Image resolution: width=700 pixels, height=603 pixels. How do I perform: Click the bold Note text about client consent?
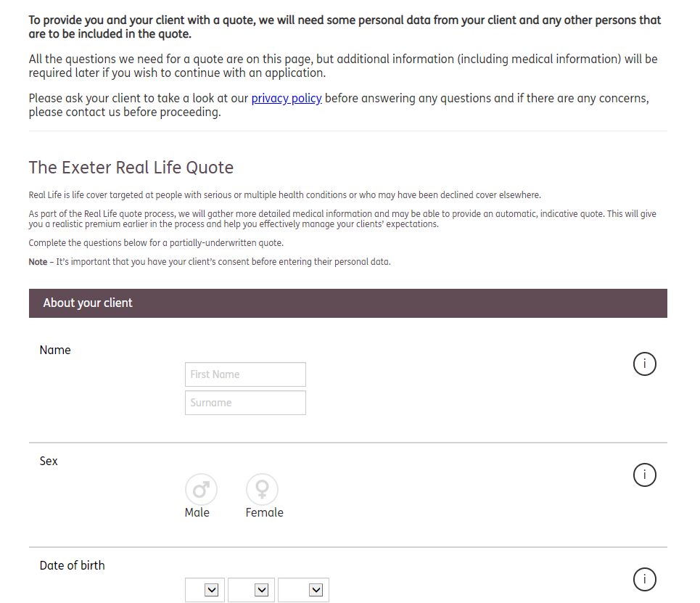tap(38, 262)
